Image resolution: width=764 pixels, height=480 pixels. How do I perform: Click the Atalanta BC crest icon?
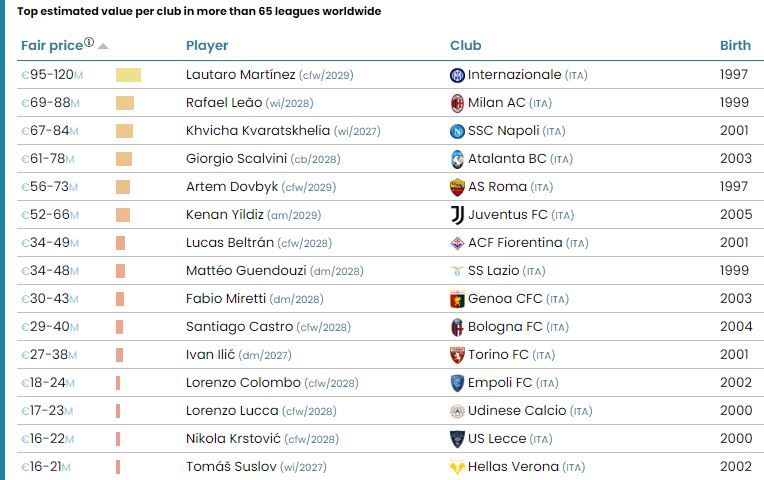[457, 159]
